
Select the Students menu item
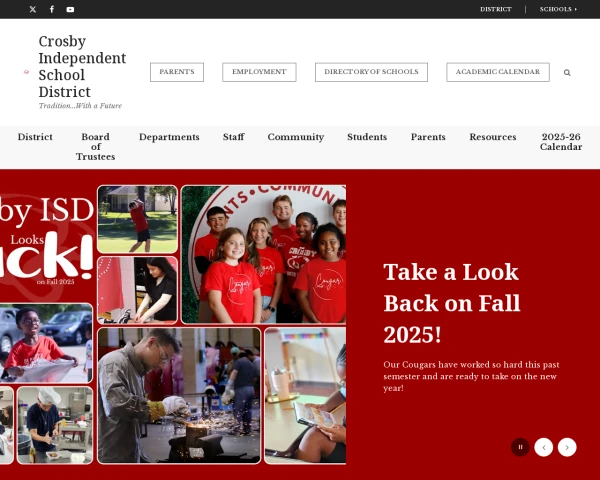[367, 137]
